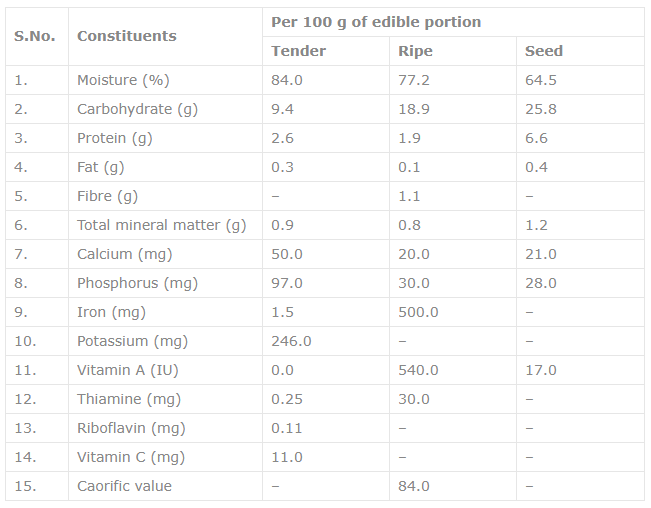Select the Riboflavin (mg) row label
651x508 pixels.
tap(131, 428)
